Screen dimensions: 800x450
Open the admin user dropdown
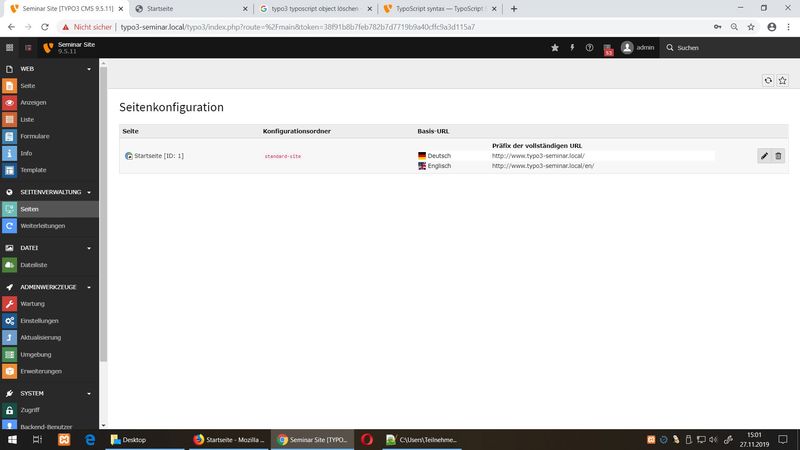pyautogui.click(x=637, y=47)
